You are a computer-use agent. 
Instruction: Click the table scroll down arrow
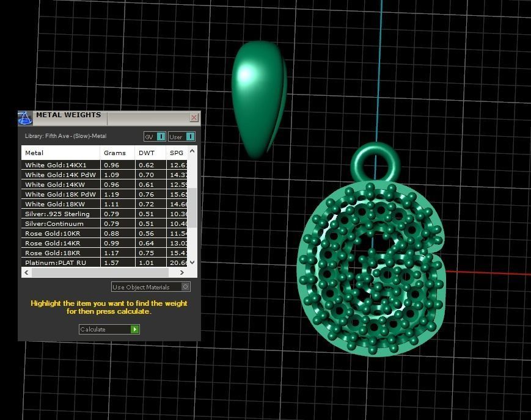tap(192, 262)
